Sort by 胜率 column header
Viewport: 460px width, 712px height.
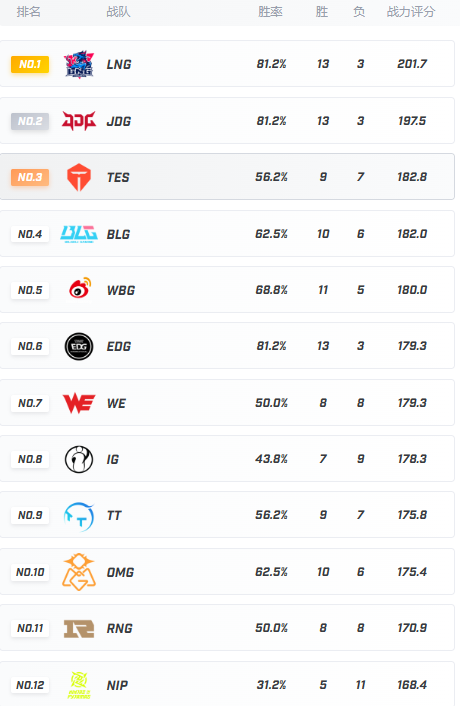(271, 12)
